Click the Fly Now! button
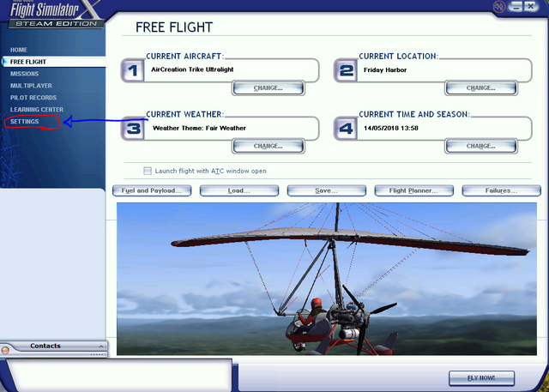Viewport: 549px width, 392px height. [x=481, y=378]
